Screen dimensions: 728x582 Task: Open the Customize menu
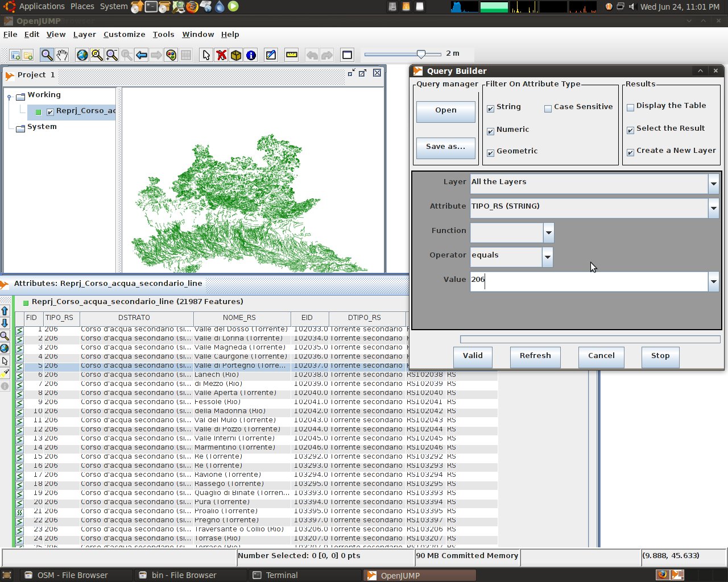pos(125,35)
